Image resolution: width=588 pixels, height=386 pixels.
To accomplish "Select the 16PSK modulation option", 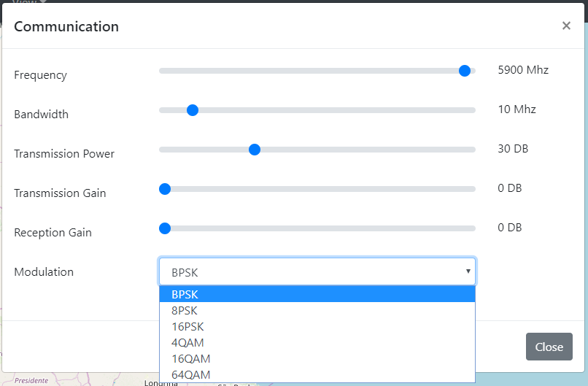I will point(317,327).
